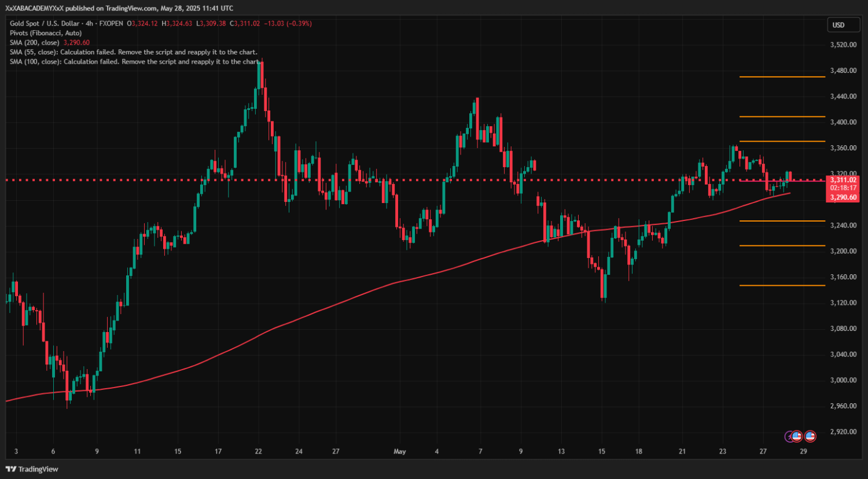Click the 3,360.00 price axis label

coord(843,148)
